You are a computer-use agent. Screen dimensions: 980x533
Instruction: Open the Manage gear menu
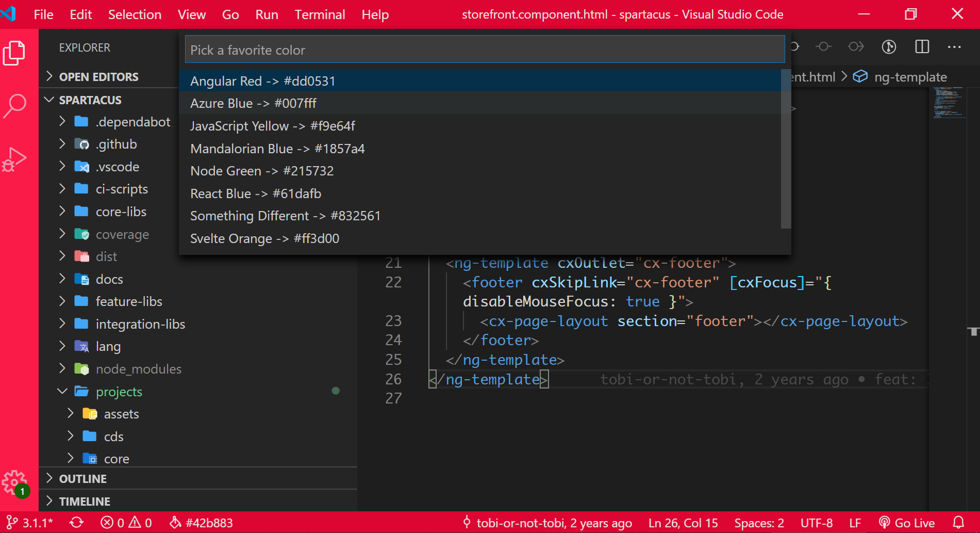click(14, 482)
